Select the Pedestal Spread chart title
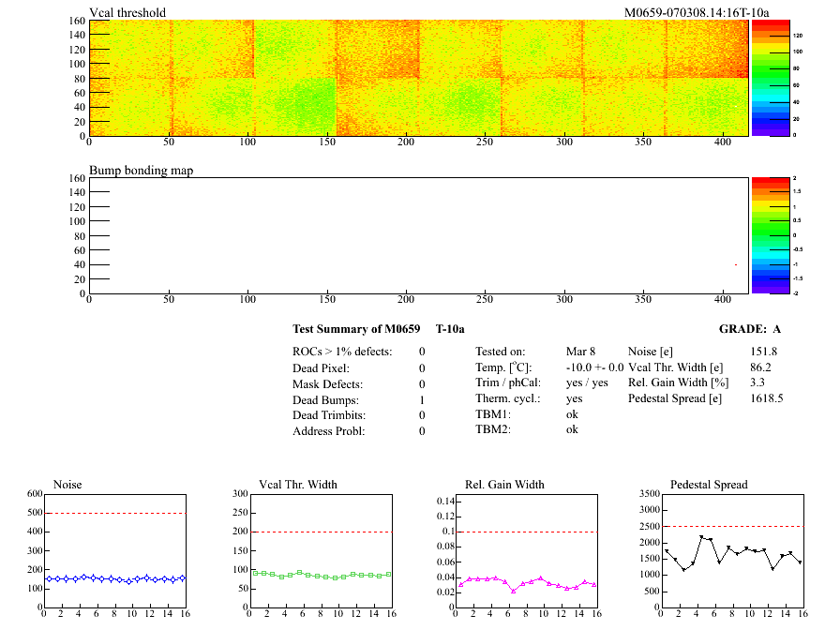840x630 pixels. pos(709,485)
